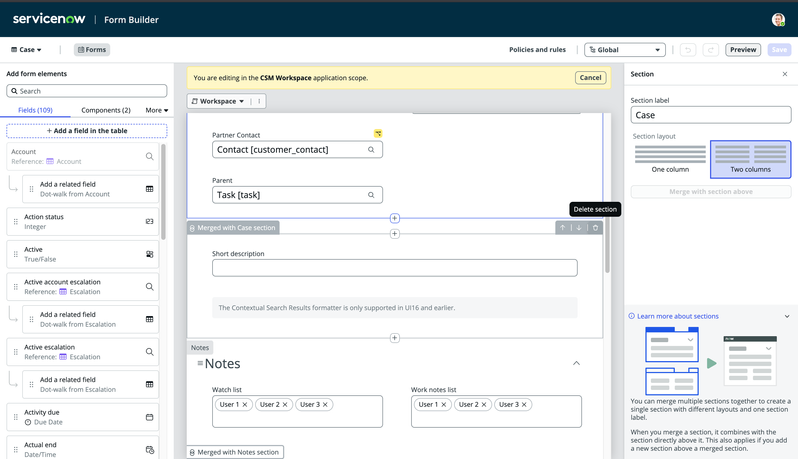Viewport: 798px width, 459px height.
Task: Close the Section panel
Action: pos(785,74)
